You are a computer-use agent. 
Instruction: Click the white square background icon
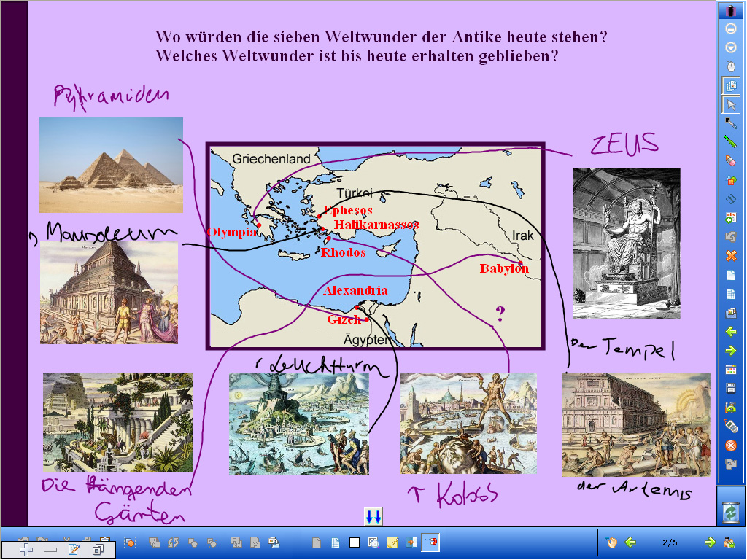click(x=355, y=542)
